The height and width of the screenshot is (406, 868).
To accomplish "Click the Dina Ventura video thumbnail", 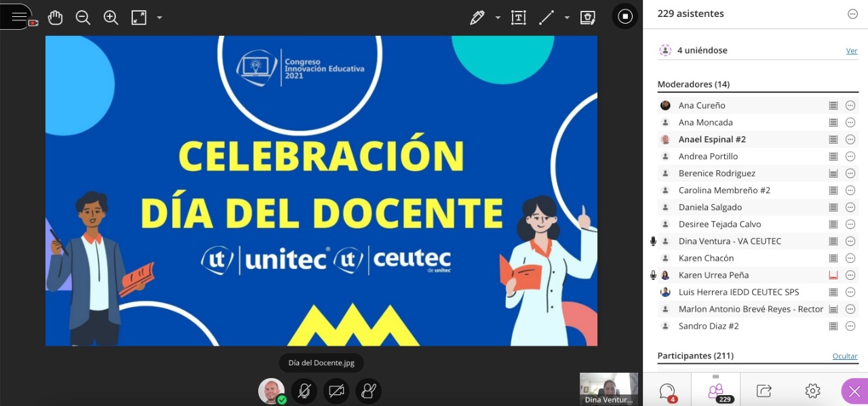I will point(608,388).
